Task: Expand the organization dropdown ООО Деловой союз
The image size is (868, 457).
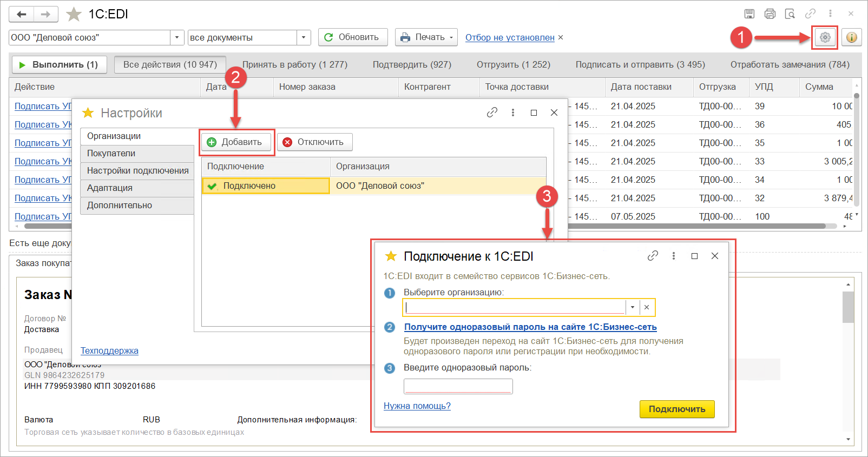Action: [176, 37]
